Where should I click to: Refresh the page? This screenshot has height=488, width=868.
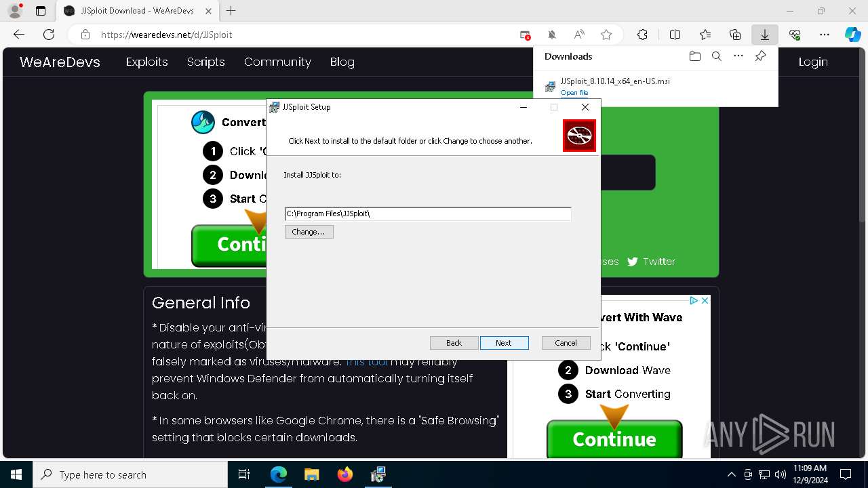pos(49,35)
